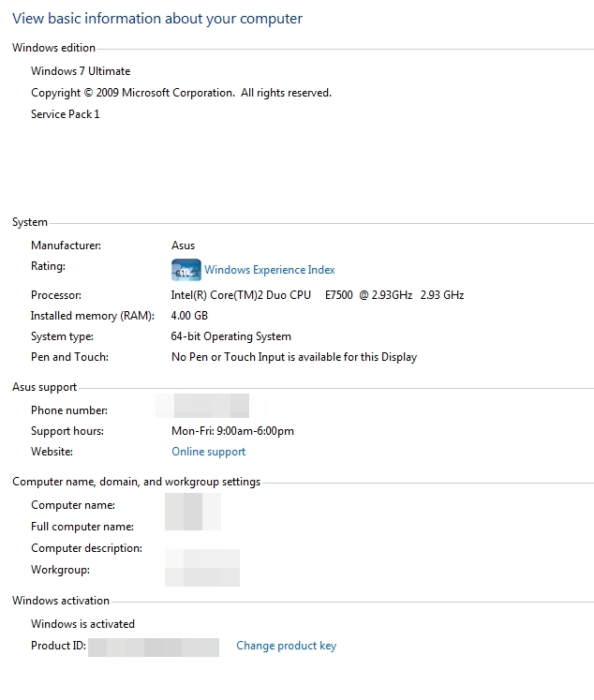Click the 'Windows activation' section heading
Image resolution: width=594 pixels, height=700 pixels.
[x=61, y=601]
